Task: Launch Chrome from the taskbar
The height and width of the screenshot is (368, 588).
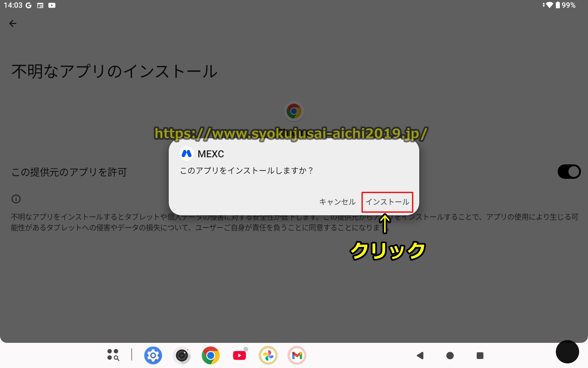Action: click(x=211, y=355)
